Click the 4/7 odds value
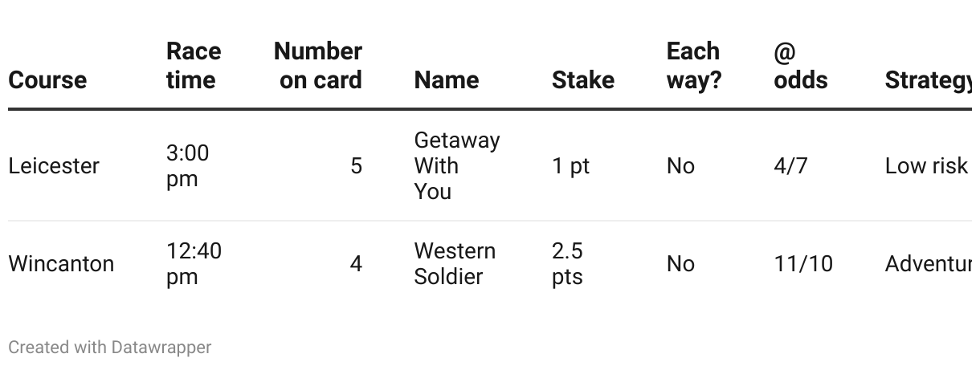The height and width of the screenshot is (366, 980). [790, 166]
